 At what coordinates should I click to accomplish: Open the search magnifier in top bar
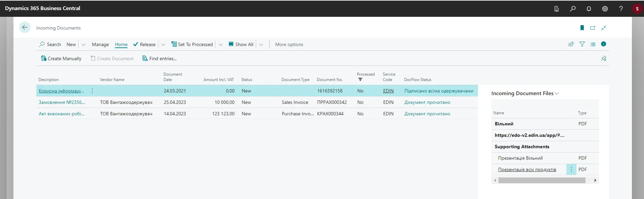573,9
